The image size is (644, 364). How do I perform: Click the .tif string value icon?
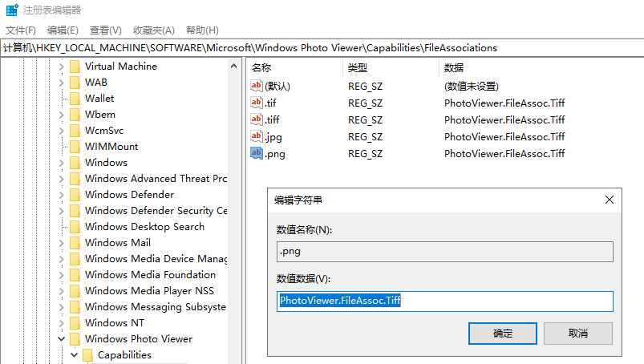tap(257, 103)
